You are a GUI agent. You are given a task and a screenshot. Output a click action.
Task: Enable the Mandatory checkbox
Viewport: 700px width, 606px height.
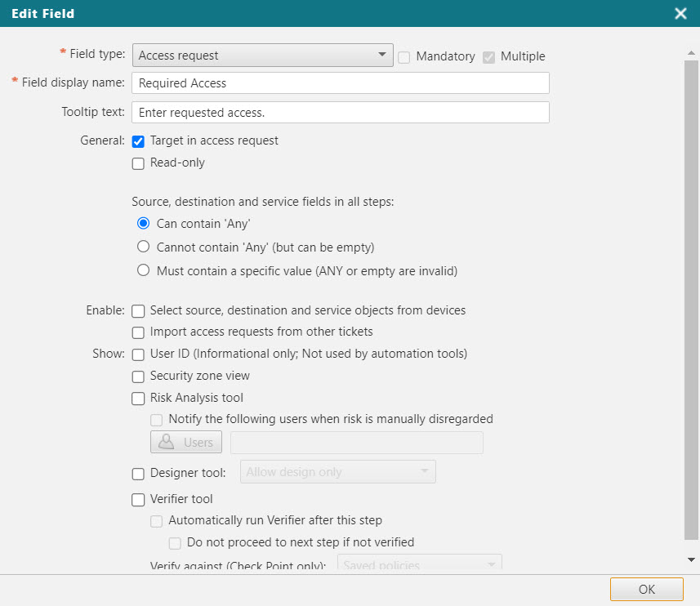[x=404, y=56]
